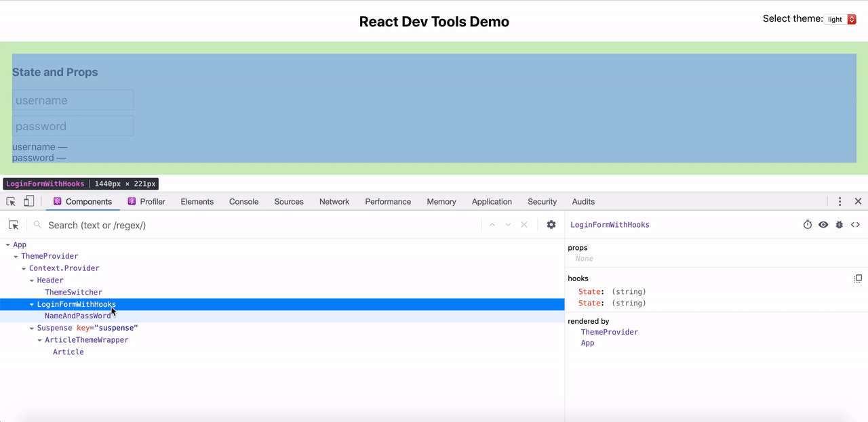Select the NameAndPassWord component
The height and width of the screenshot is (422, 868).
point(78,315)
